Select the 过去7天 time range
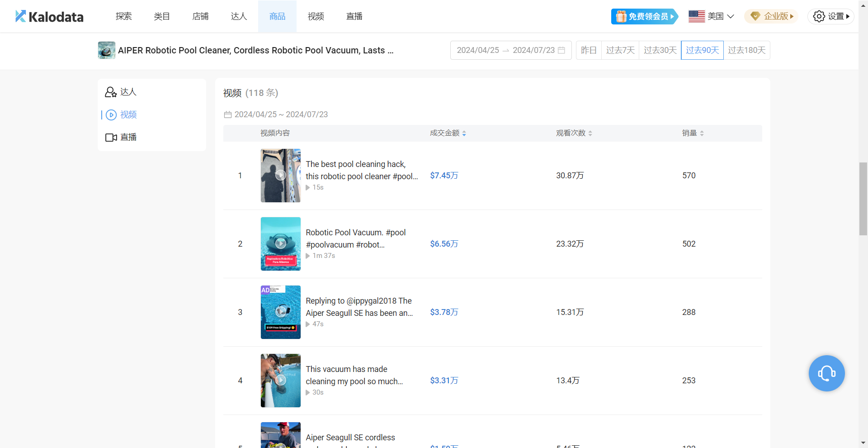This screenshot has width=868, height=448. pyautogui.click(x=620, y=50)
